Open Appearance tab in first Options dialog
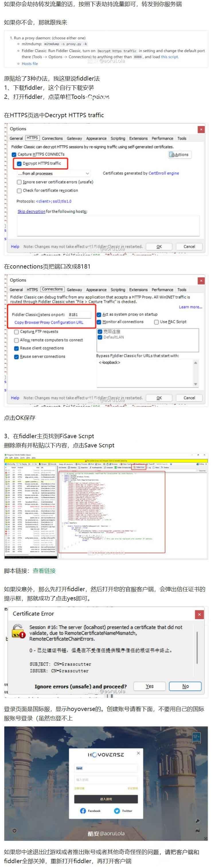 pos(96,138)
